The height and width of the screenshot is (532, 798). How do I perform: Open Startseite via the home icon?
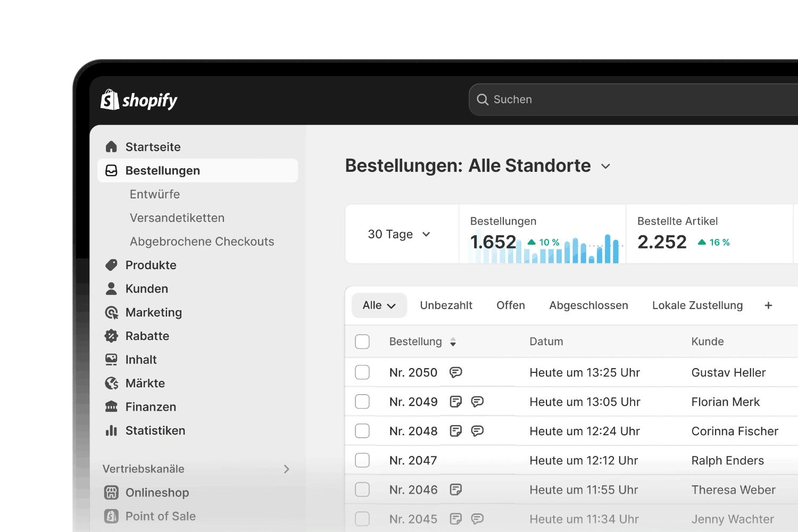(111, 147)
